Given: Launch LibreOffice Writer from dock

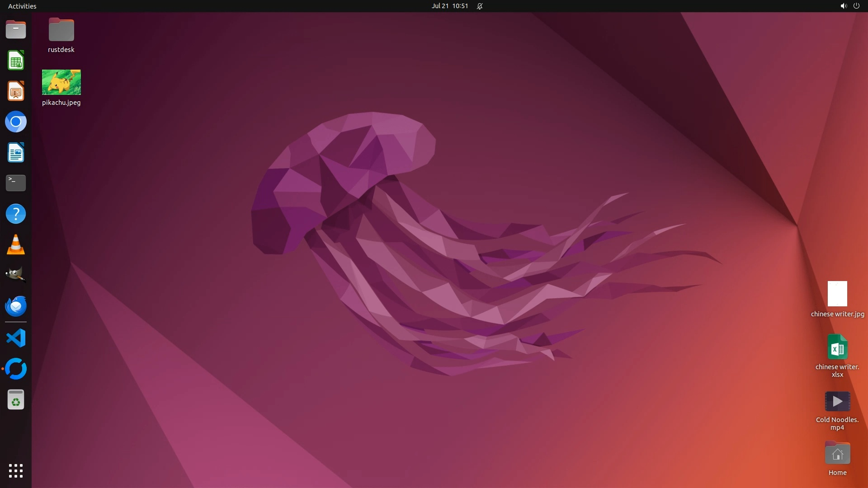Looking at the screenshot, I should pos(16,153).
